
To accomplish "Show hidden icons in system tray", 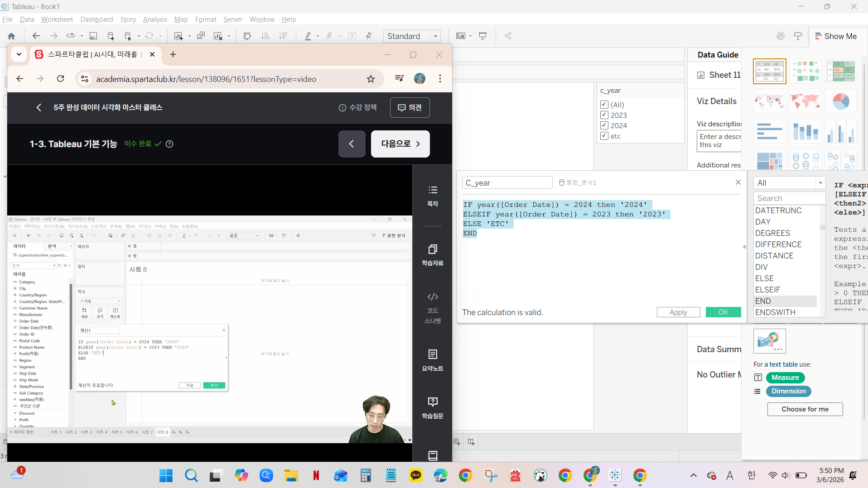I will [693, 475].
